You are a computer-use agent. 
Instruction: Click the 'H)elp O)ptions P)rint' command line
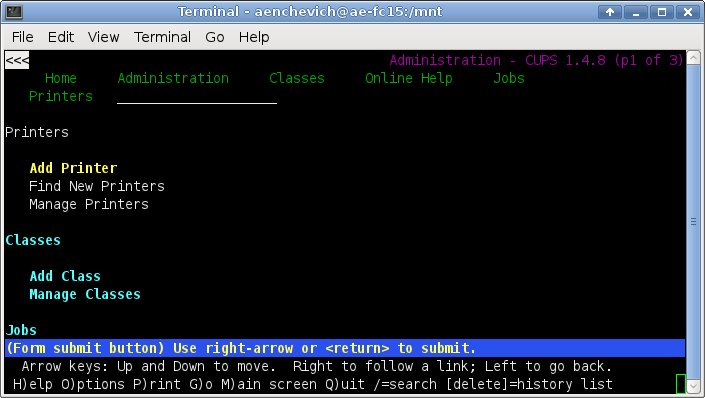(313, 384)
